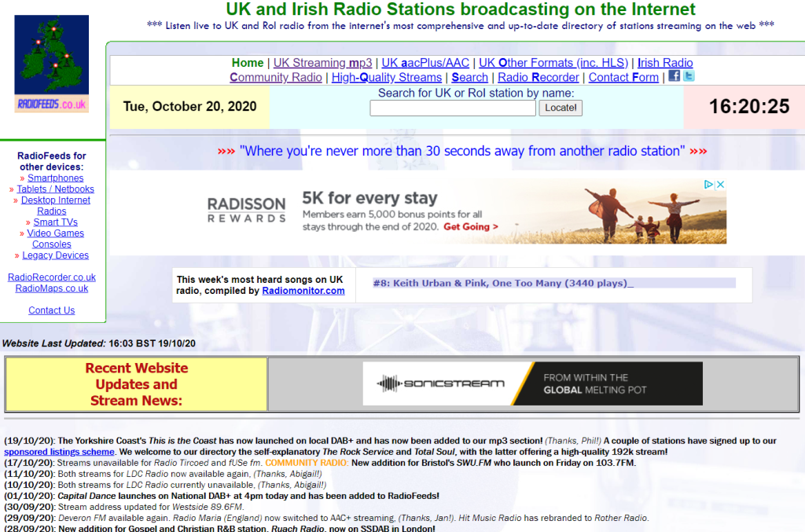Viewport: 805px width, 532px height.
Task: Click the RadioFeeds UK map logo
Action: [x=52, y=64]
